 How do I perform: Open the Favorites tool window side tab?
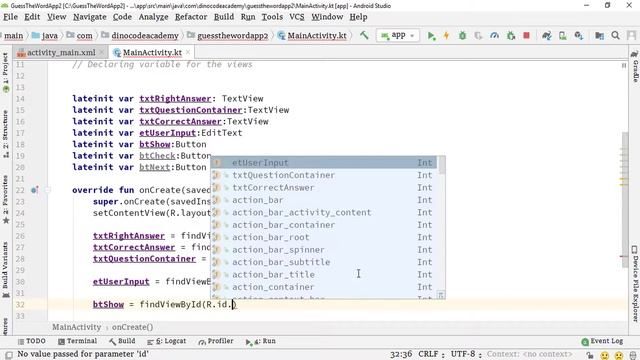tap(5, 200)
